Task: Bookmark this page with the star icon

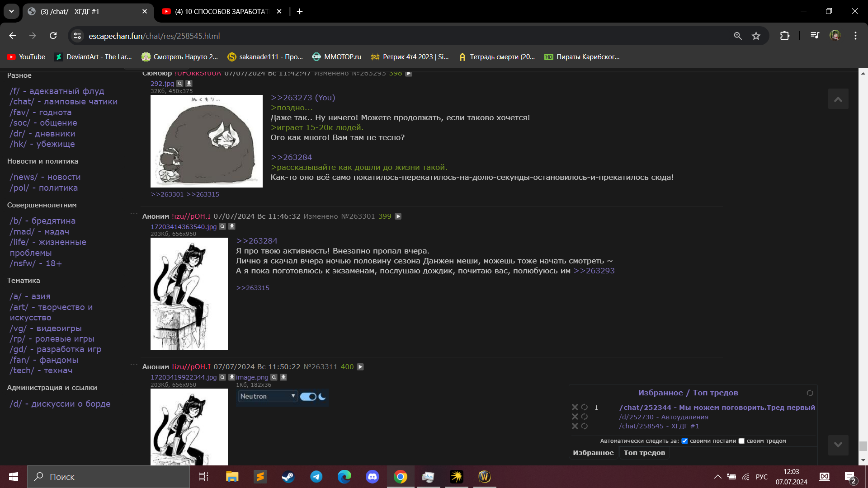Action: tap(756, 36)
